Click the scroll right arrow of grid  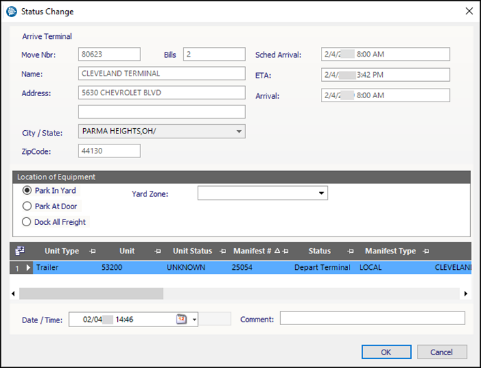(x=466, y=294)
